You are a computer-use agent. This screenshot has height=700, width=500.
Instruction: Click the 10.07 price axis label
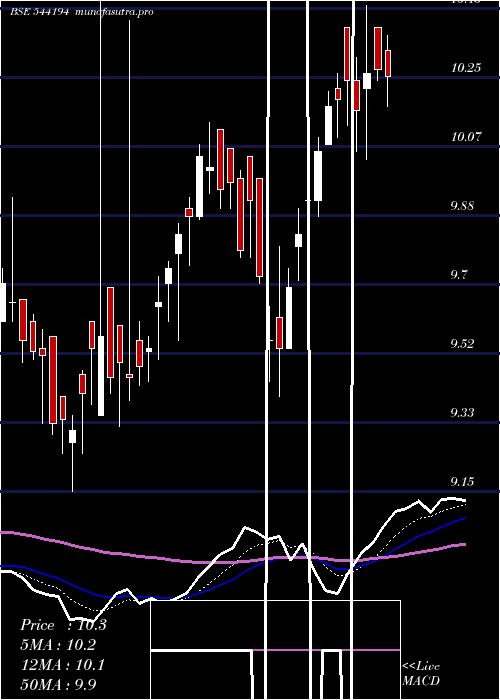[466, 137]
